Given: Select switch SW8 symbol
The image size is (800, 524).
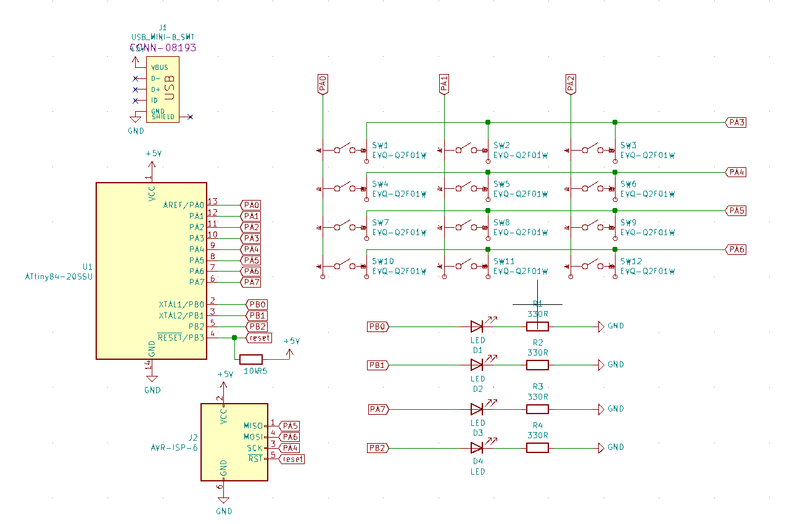Looking at the screenshot, I should pos(464,227).
